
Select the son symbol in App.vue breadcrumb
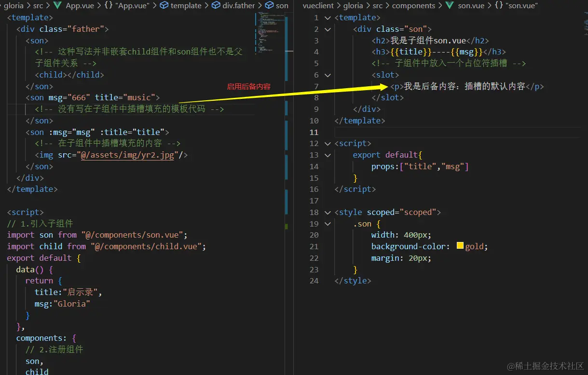(x=277, y=6)
